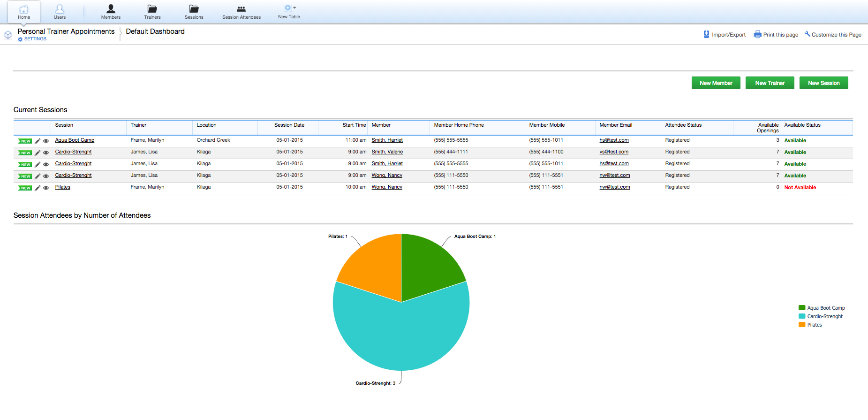
Task: Click orange Pilates legend swatch
Action: [801, 325]
